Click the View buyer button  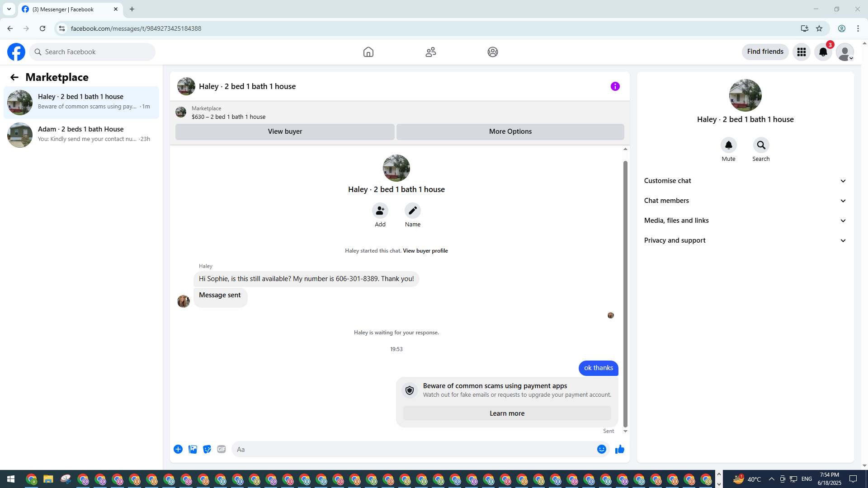285,131
